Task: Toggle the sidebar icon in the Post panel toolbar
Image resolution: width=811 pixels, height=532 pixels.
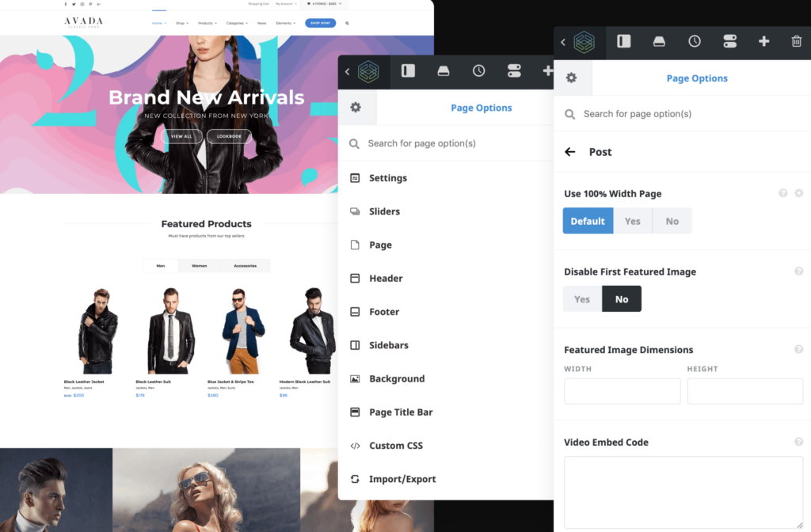Action: point(624,41)
